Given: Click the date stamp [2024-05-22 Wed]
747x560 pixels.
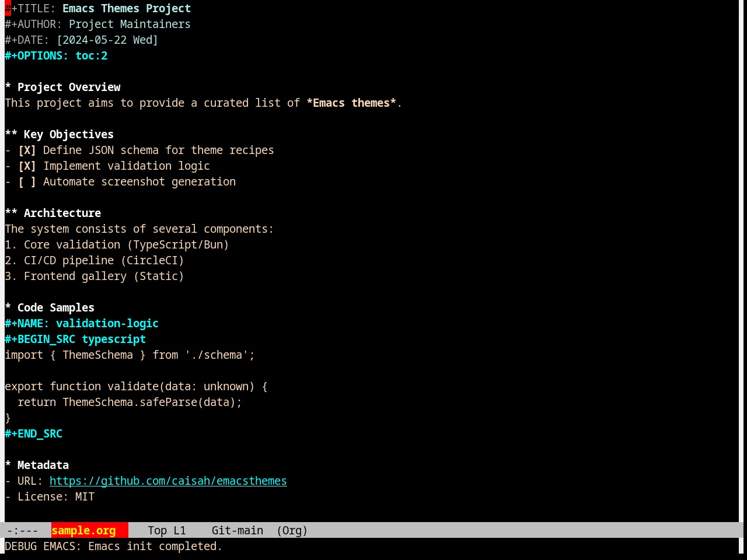Looking at the screenshot, I should pyautogui.click(x=107, y=40).
